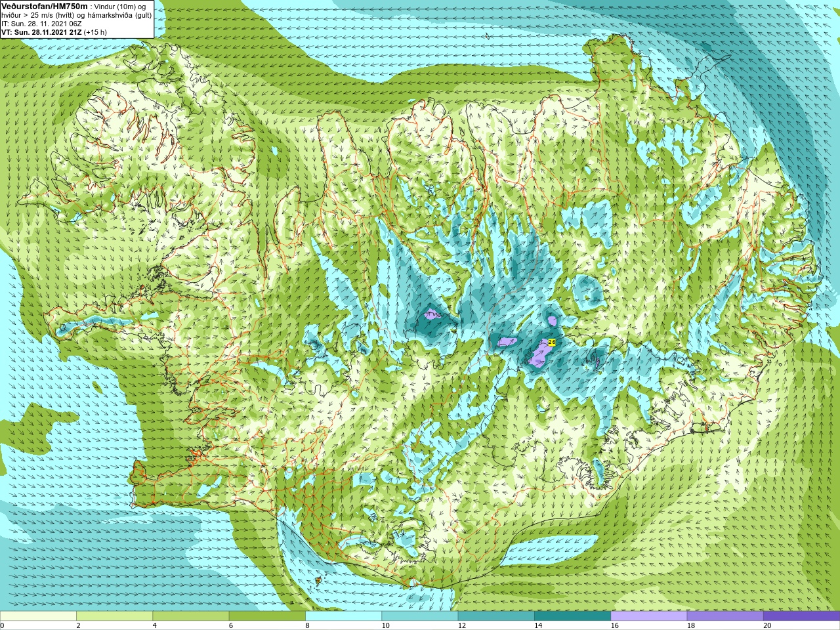Select the turquoise 10–12 legend swatch

click(419, 616)
